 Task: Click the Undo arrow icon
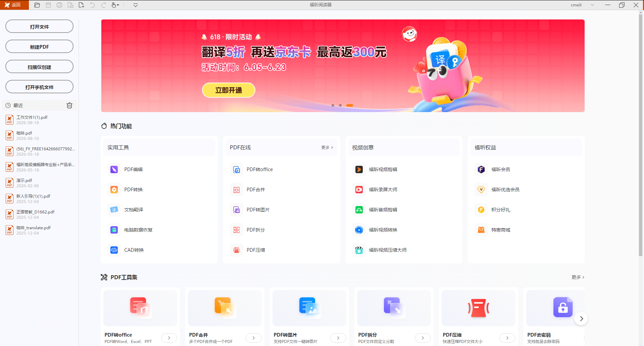(92, 5)
